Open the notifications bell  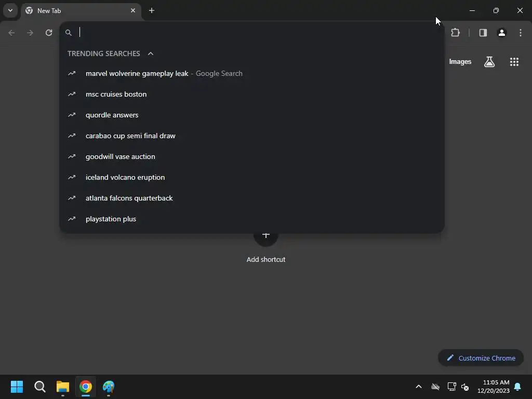coord(518,387)
